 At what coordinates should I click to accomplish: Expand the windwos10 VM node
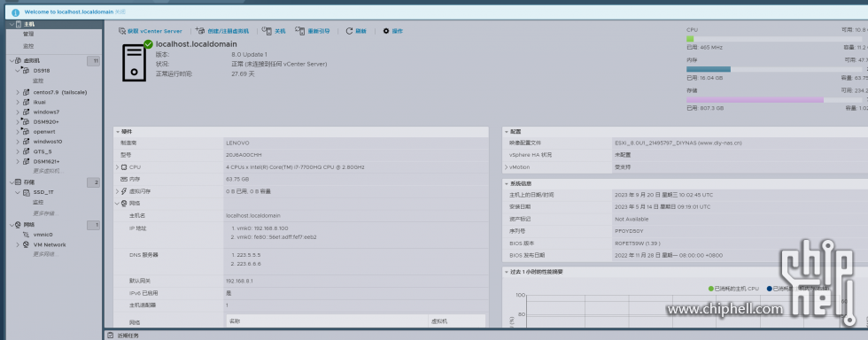[x=18, y=142]
